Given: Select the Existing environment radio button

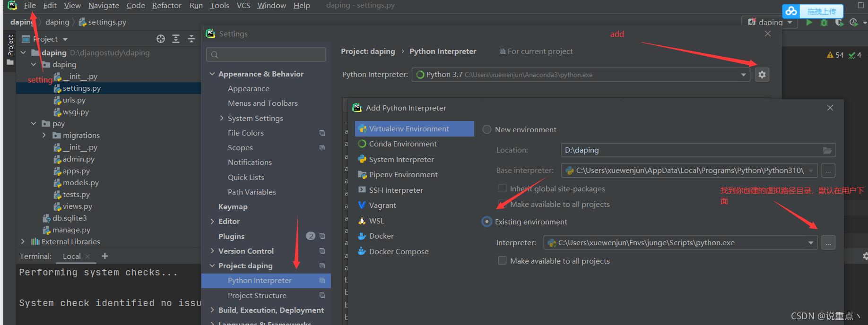Looking at the screenshot, I should (487, 222).
